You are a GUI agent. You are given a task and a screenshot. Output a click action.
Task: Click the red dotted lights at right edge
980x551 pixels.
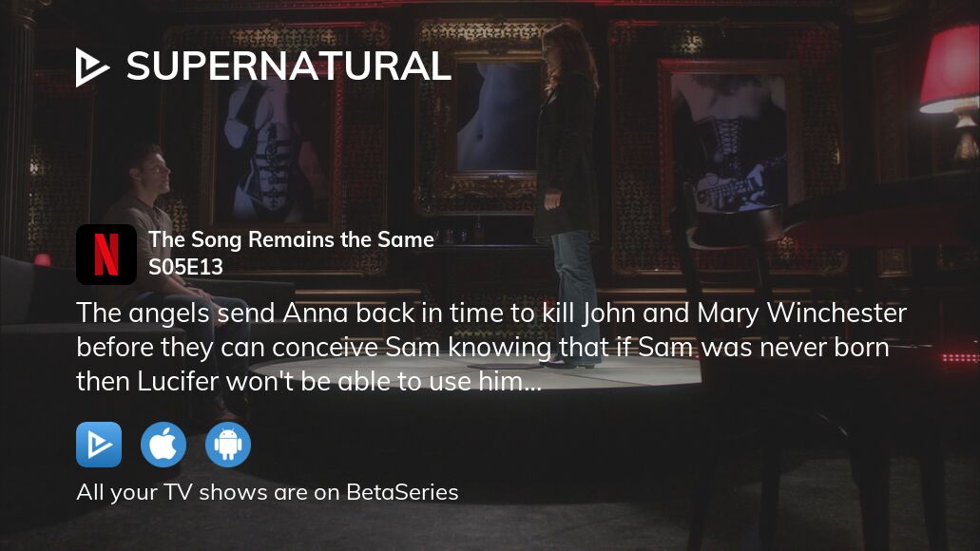[x=960, y=358]
